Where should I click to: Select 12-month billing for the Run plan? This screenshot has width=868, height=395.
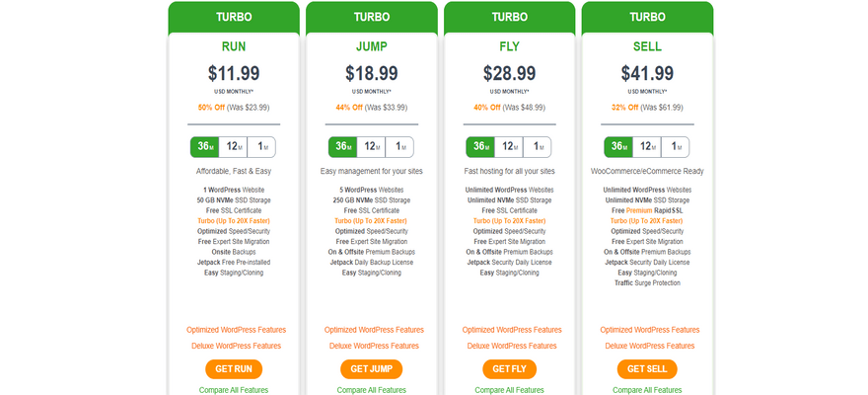(233, 147)
